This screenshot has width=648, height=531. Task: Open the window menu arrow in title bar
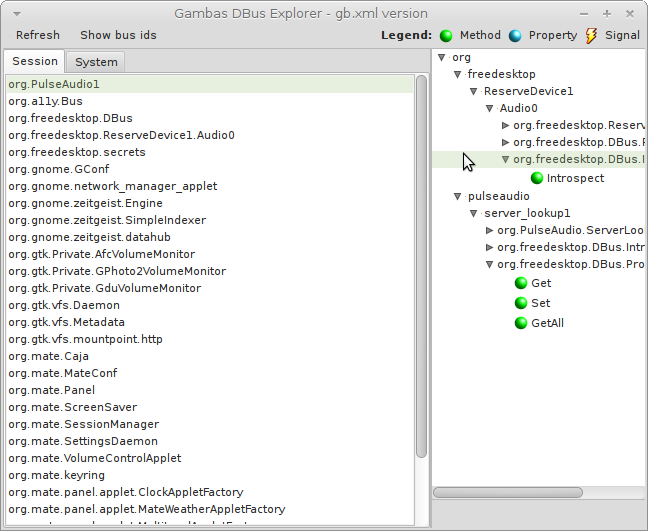click(17, 14)
